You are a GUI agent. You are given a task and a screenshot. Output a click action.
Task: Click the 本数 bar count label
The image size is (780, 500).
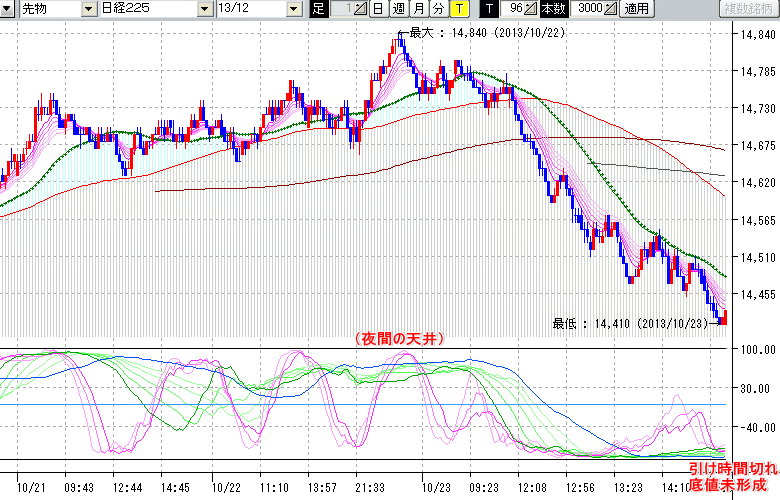tap(552, 9)
